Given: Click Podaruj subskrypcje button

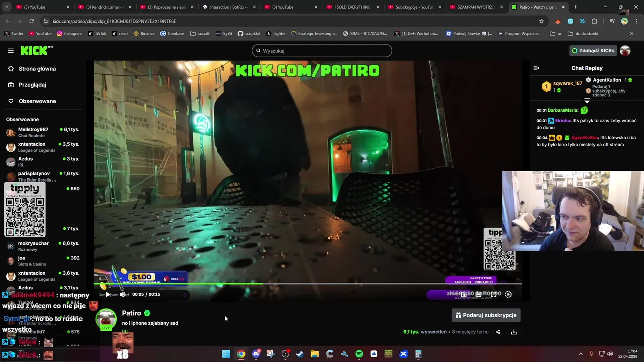Looking at the screenshot, I should coord(486,315).
